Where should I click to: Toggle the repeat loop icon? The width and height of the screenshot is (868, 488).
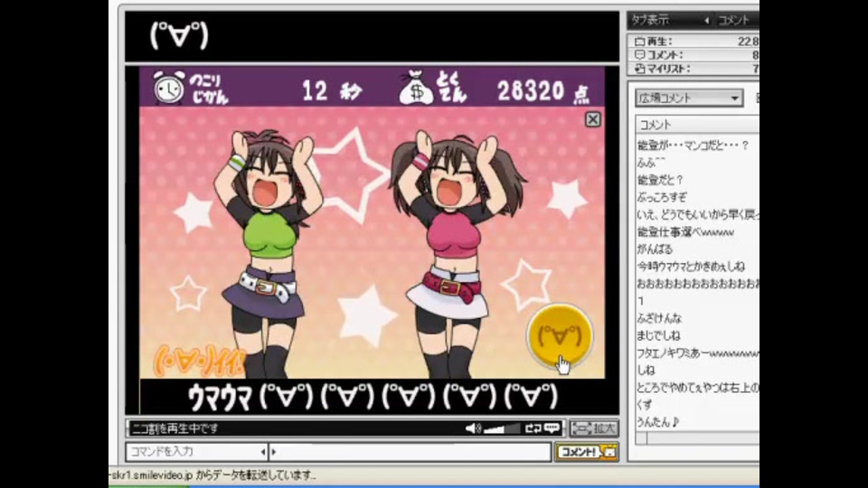pyautogui.click(x=533, y=428)
